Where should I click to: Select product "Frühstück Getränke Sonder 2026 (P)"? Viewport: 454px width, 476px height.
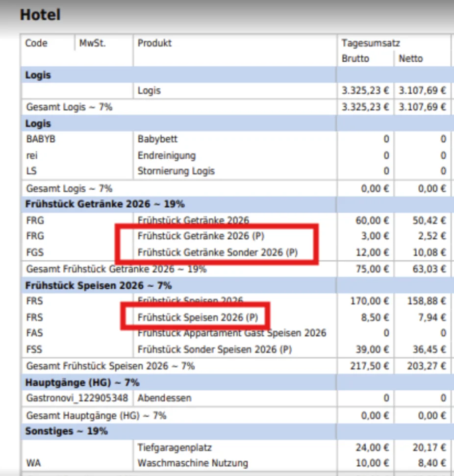tap(217, 252)
